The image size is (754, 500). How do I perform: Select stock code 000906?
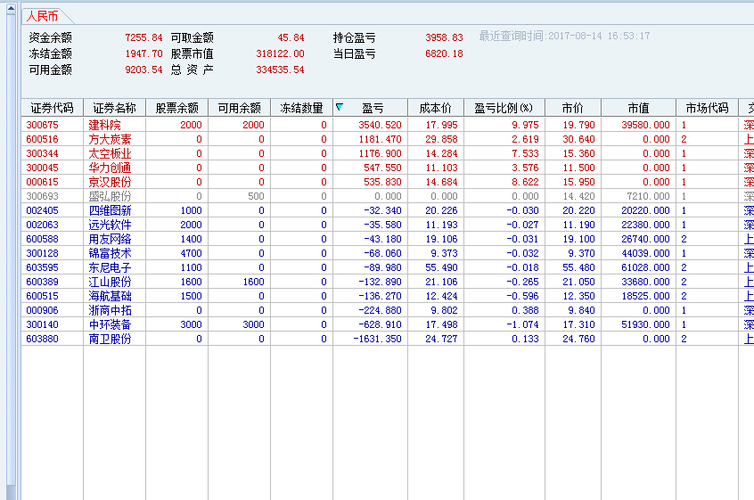42,311
